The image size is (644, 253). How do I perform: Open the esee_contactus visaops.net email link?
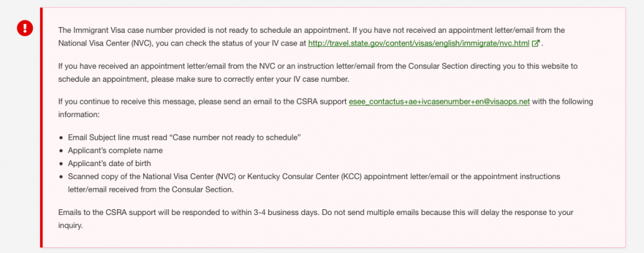click(439, 102)
